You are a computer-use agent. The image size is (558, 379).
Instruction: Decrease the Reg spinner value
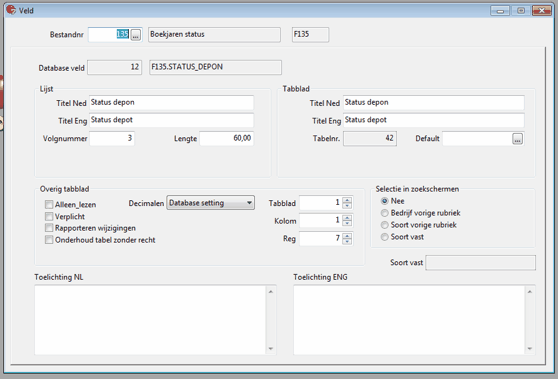click(347, 242)
